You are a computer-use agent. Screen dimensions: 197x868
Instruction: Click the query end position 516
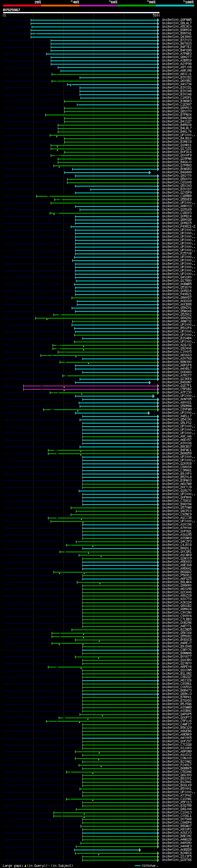pyautogui.click(x=155, y=15)
